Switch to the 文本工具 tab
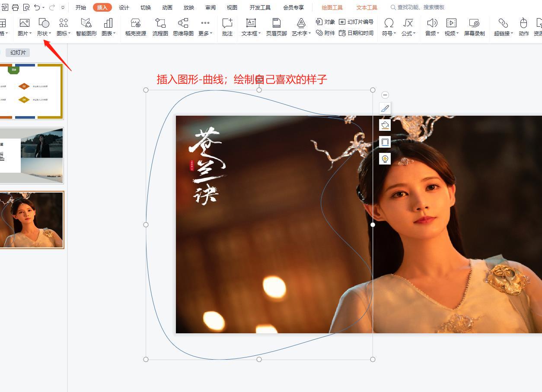 click(367, 7)
